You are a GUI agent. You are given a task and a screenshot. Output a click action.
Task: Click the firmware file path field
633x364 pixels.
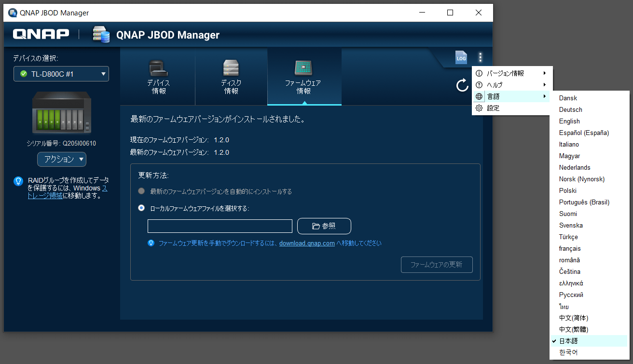coord(220,226)
